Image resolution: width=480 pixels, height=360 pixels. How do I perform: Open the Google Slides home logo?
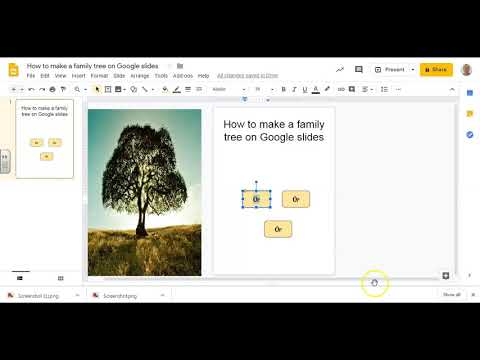pos(13,70)
